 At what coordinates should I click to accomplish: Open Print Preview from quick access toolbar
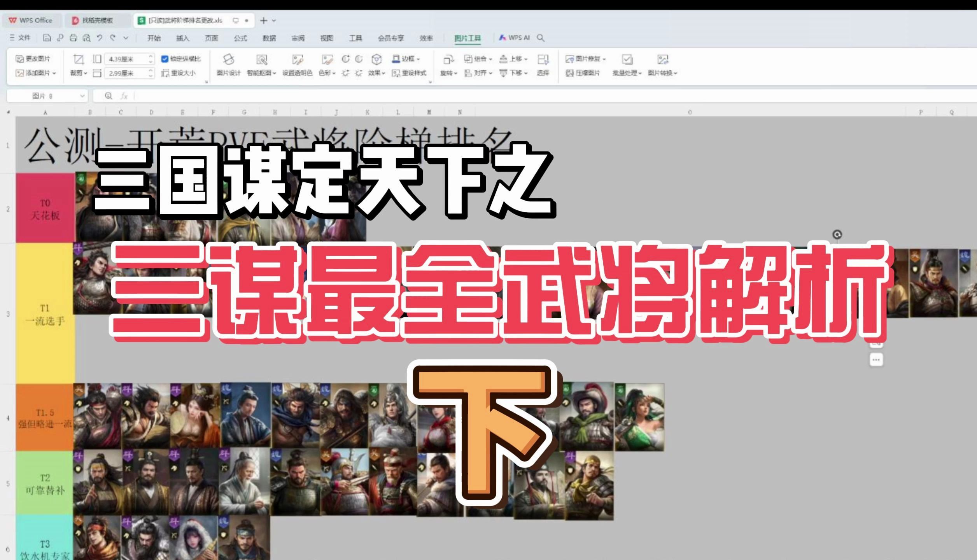[x=86, y=38]
